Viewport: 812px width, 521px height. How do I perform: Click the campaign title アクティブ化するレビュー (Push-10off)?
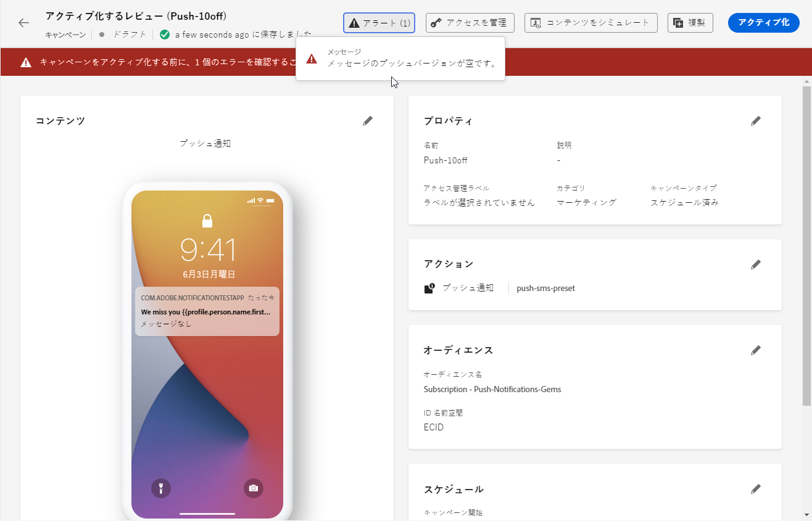coord(136,15)
